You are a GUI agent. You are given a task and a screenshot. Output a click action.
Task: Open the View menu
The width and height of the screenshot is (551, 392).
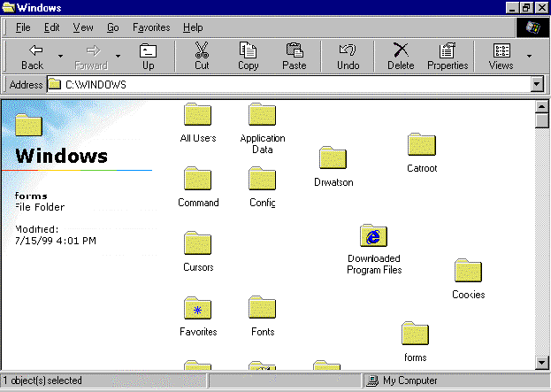tap(83, 27)
